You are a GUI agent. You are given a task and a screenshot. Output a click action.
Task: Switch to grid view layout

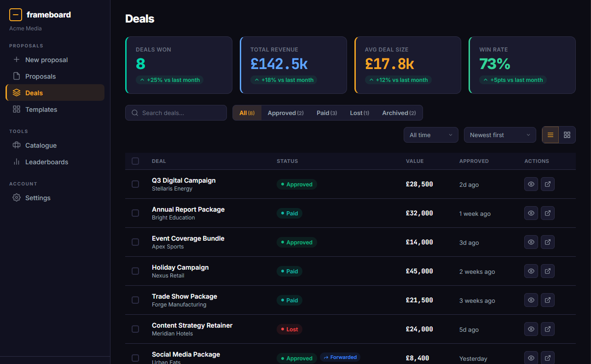pos(567,135)
